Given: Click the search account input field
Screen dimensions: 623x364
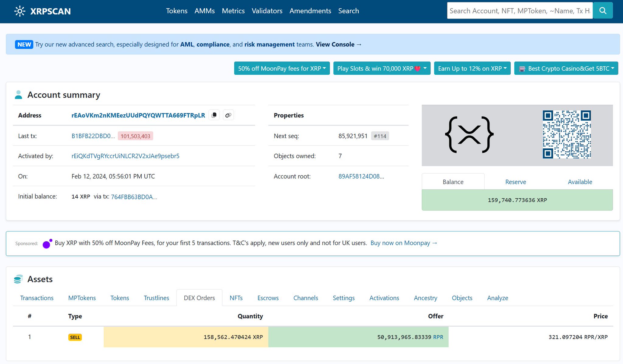Looking at the screenshot, I should pos(520,11).
